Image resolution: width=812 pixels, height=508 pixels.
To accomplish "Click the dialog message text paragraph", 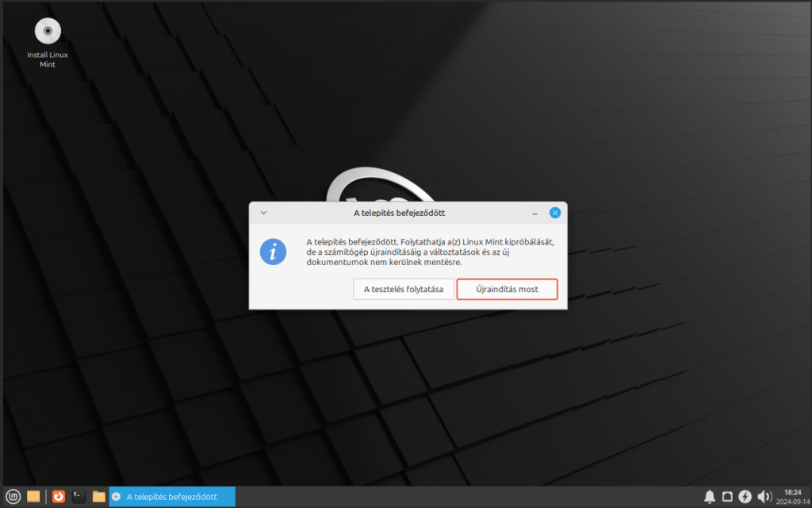I will [431, 252].
